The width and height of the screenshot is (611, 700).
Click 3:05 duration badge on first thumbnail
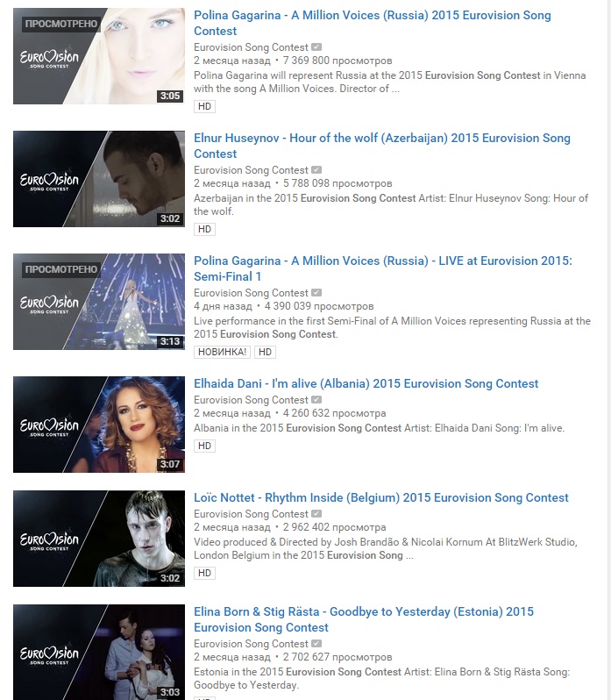pos(170,96)
